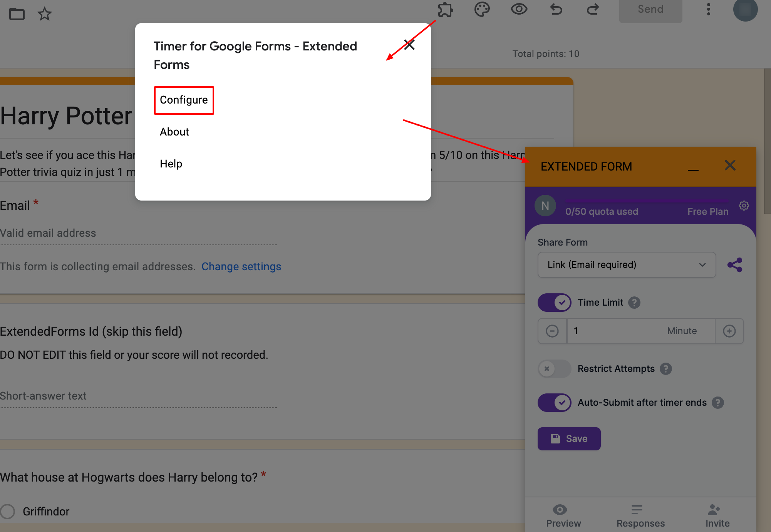Open the Share Form link dropdown

coord(626,265)
